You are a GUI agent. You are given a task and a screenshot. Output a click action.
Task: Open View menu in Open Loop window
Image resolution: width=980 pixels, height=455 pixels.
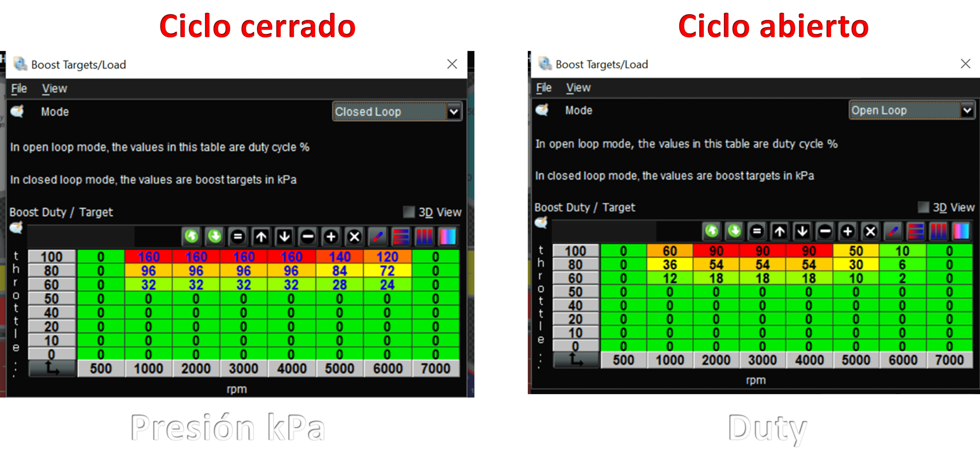(x=578, y=87)
